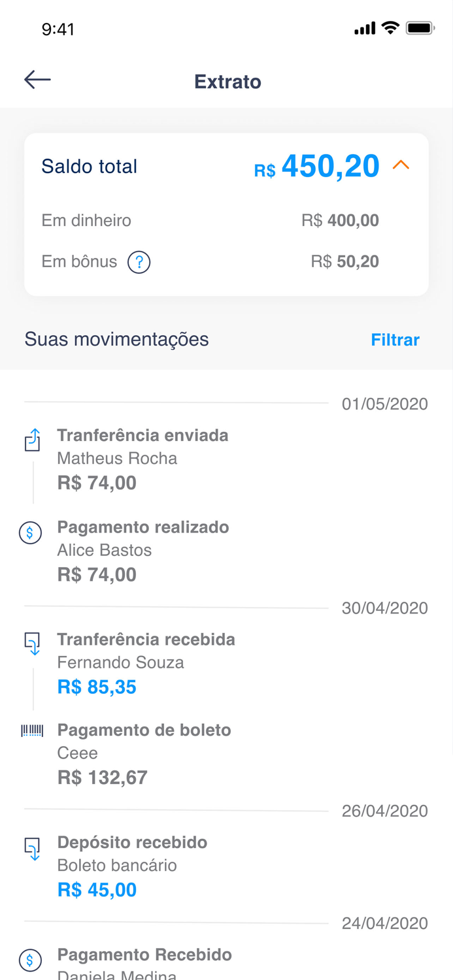This screenshot has width=453, height=980.
Task: Tap the Pagamento Recebido dollar icon at bottom
Action: coord(30,960)
